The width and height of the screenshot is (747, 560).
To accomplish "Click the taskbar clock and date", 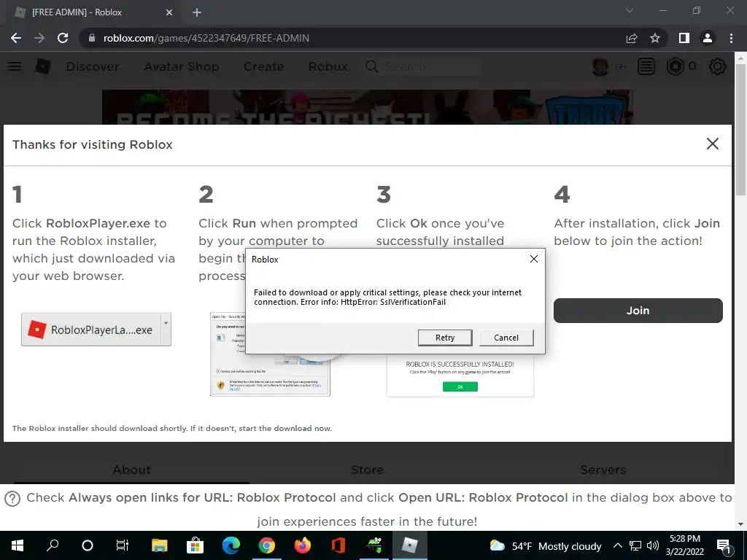I will click(685, 545).
